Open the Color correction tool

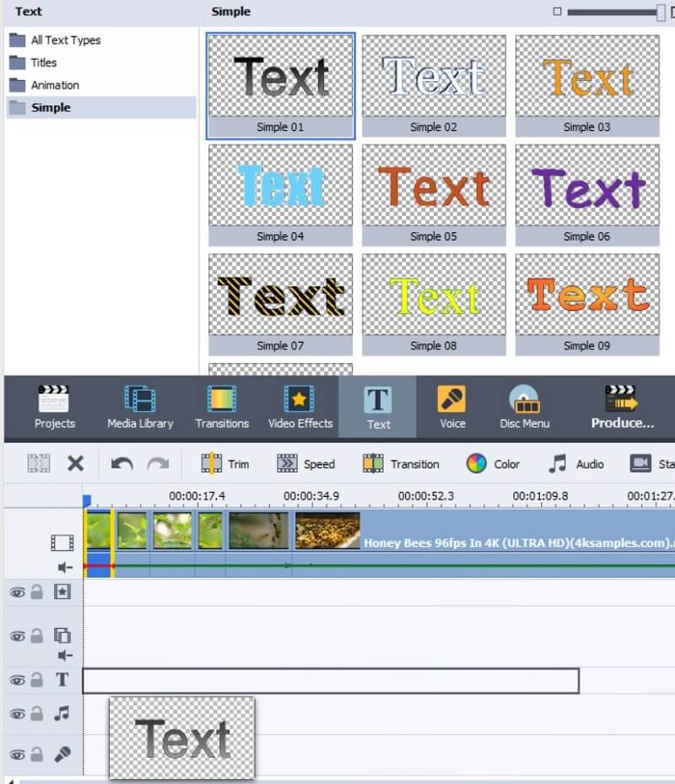point(493,464)
